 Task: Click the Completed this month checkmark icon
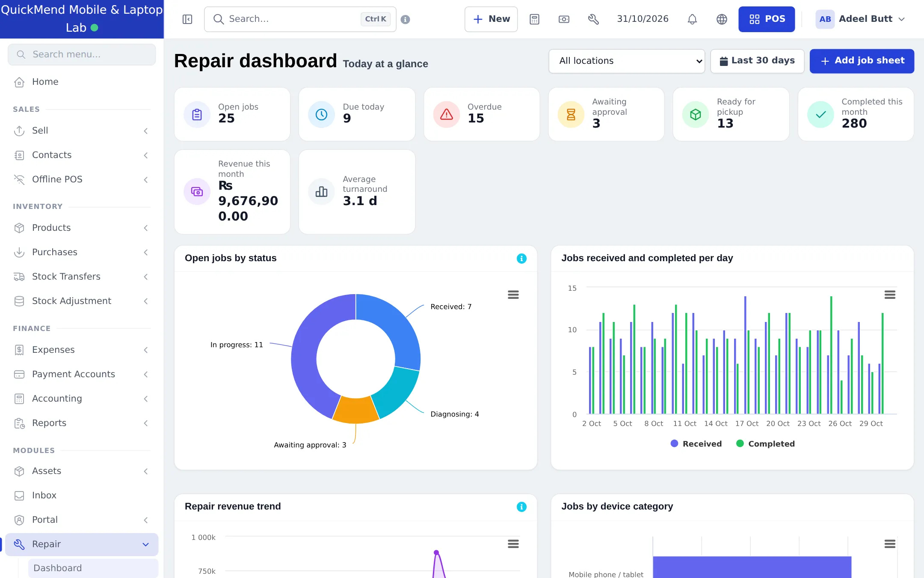pos(820,114)
